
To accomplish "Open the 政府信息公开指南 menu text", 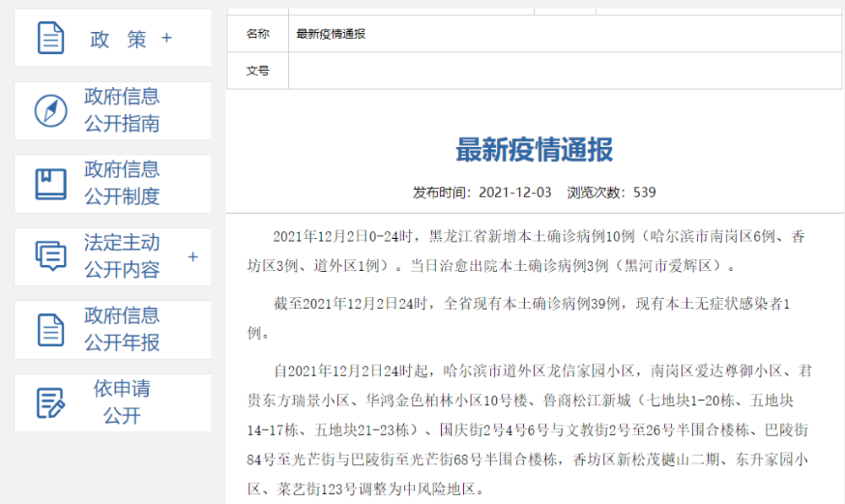I will pyautogui.click(x=122, y=111).
